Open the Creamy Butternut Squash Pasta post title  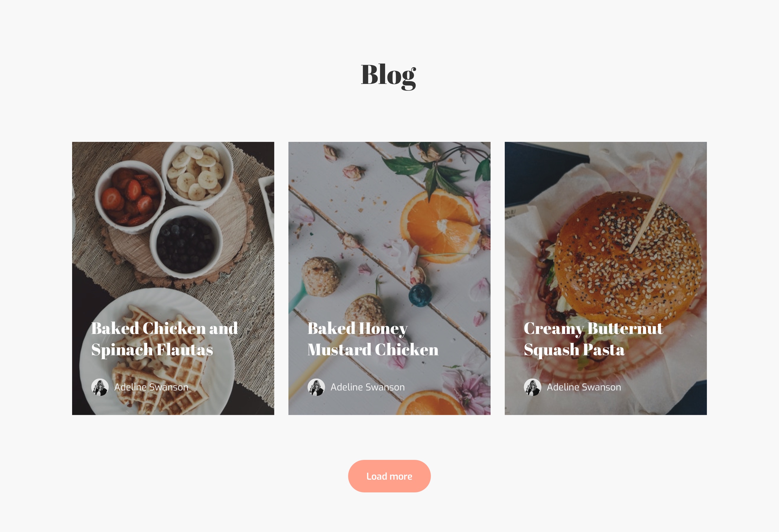coord(593,339)
